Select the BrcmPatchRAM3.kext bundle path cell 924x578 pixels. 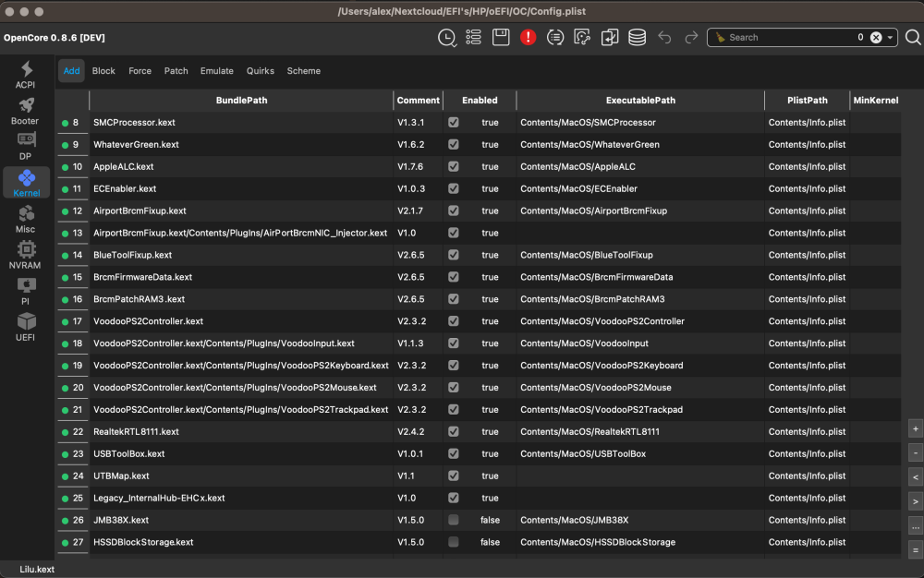[241, 299]
